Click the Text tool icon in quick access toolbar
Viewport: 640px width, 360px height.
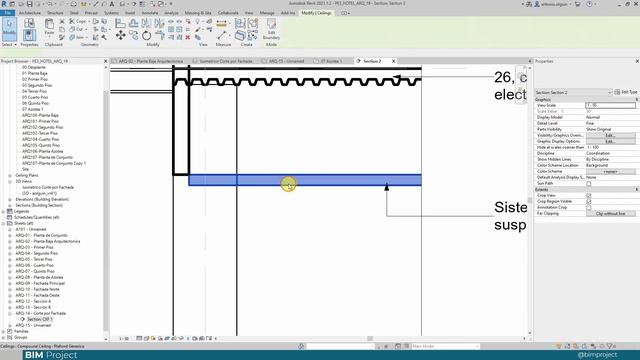coord(111,4)
